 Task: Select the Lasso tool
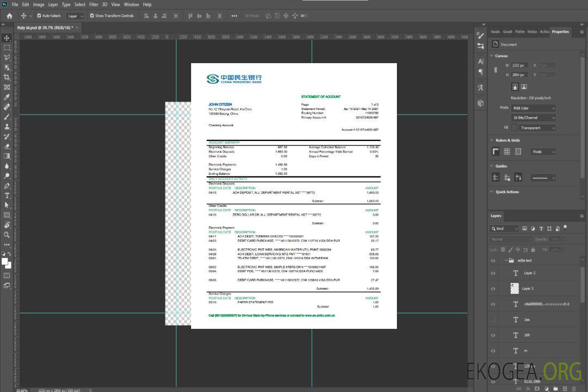[x=7, y=57]
